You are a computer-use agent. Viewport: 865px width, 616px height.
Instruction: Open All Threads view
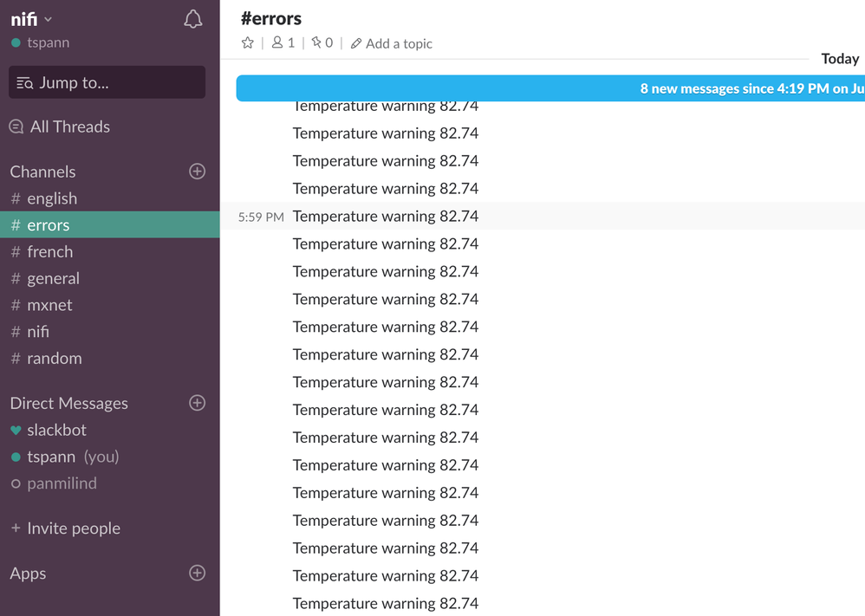[x=69, y=126]
